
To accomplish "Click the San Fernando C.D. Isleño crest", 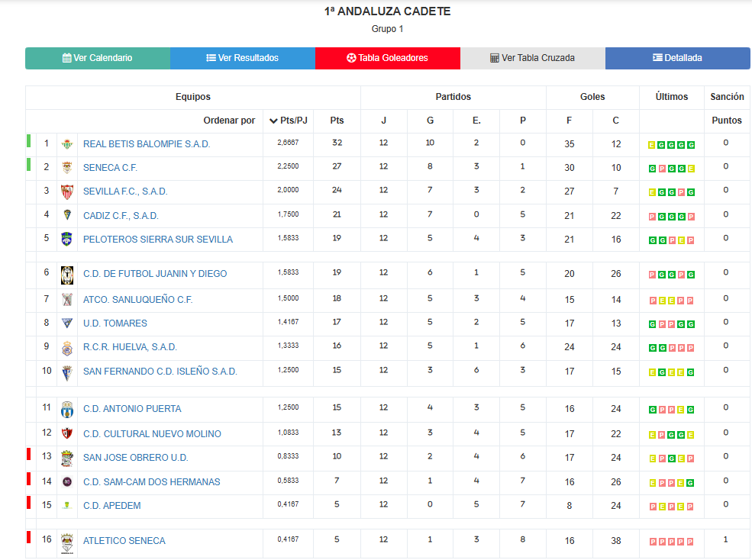I will pyautogui.click(x=67, y=372).
